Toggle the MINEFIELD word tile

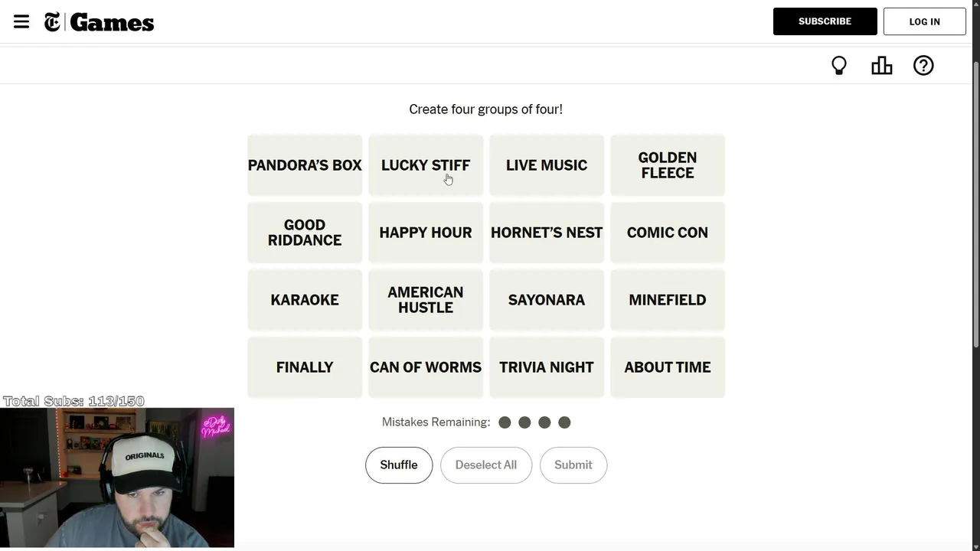click(x=668, y=300)
